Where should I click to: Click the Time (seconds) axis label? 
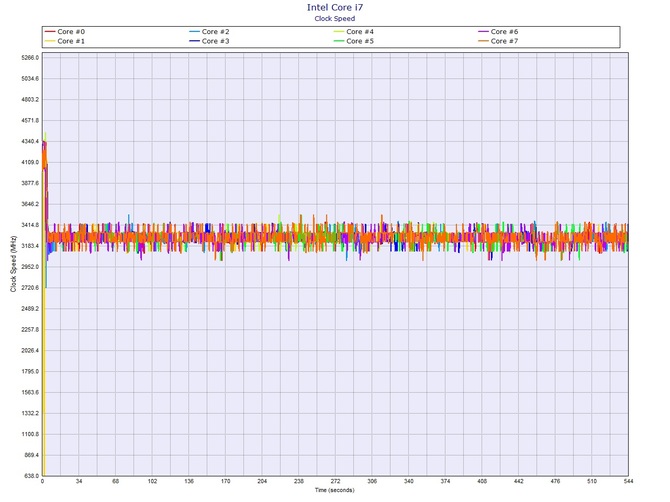(335, 490)
